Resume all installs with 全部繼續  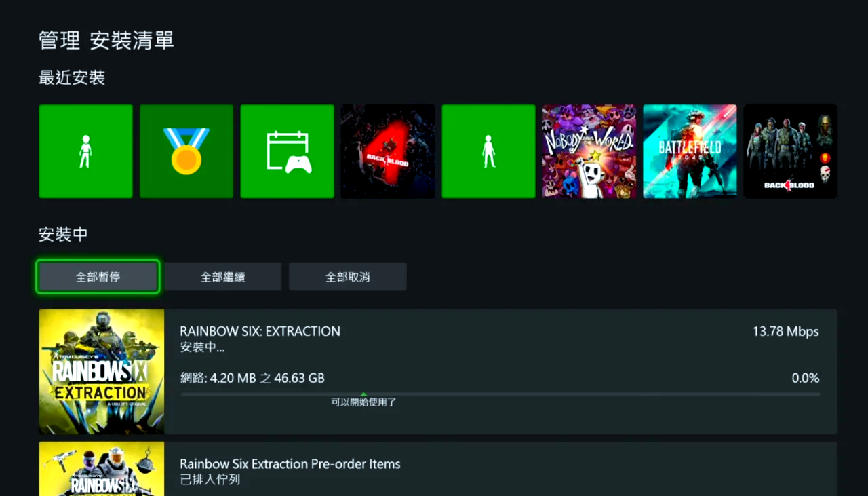pyautogui.click(x=223, y=277)
